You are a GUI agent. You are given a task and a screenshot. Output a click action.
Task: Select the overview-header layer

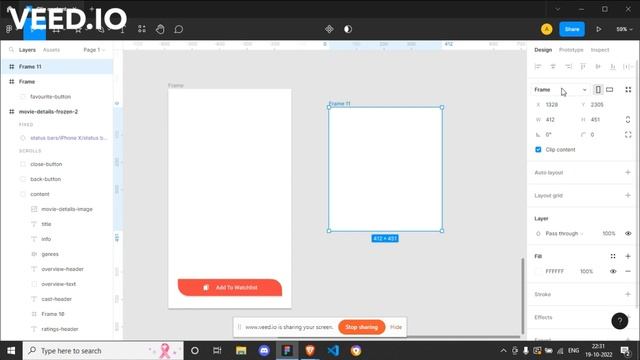click(x=57, y=269)
